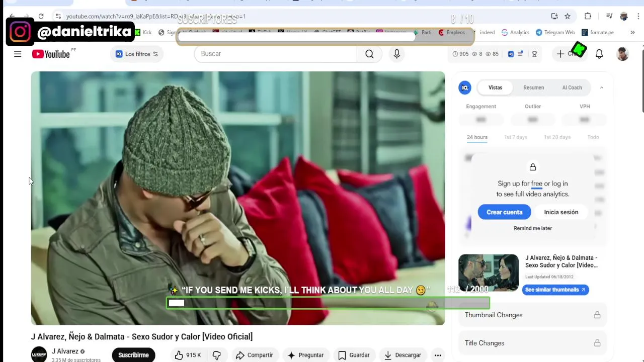
Task: Select the 24 hours time range
Action: tap(477, 137)
